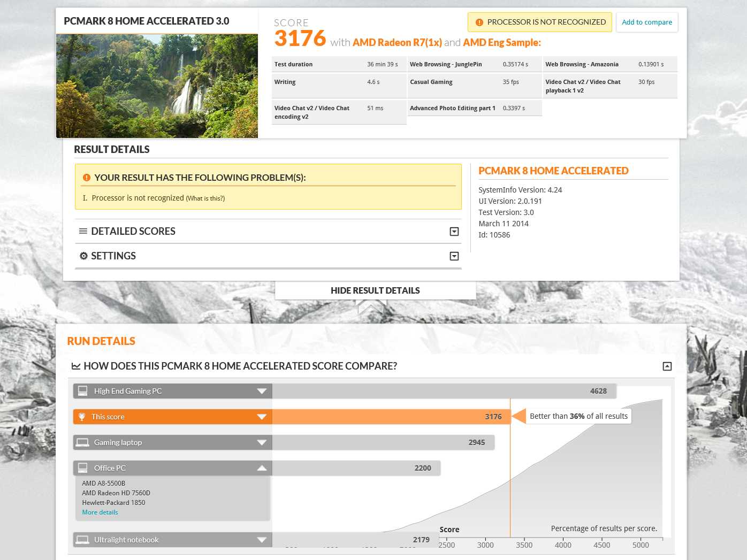Viewport: 747px width, 560px height.
Task: Expand Ultralight notebook details arrow
Action: (262, 540)
